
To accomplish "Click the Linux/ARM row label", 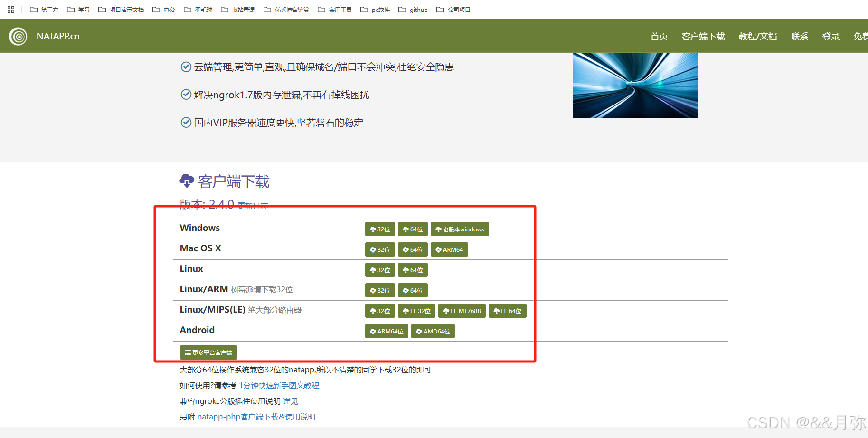I will [204, 289].
